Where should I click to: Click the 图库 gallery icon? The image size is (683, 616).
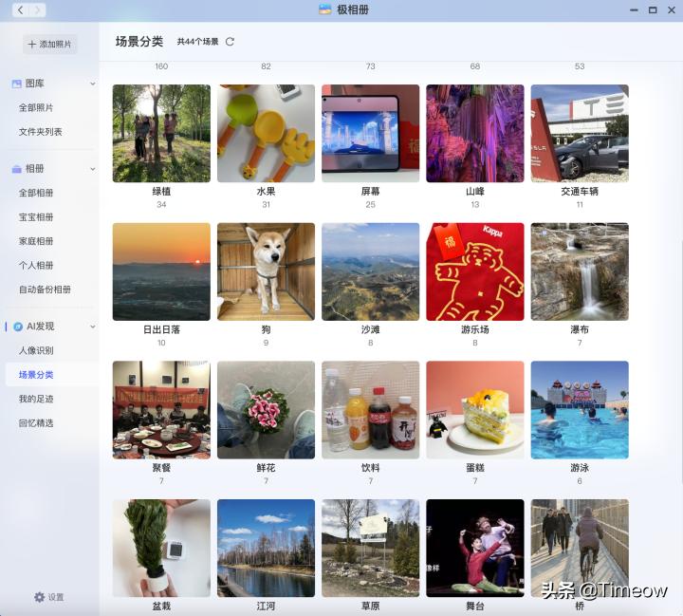pos(16,84)
